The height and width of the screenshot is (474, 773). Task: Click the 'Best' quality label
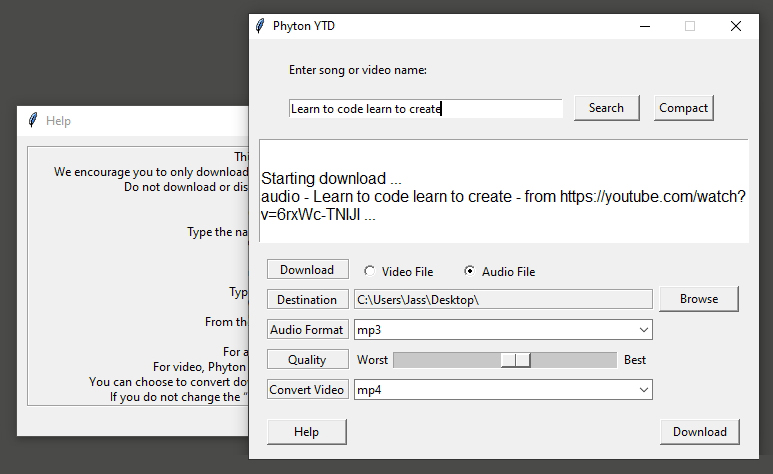634,360
